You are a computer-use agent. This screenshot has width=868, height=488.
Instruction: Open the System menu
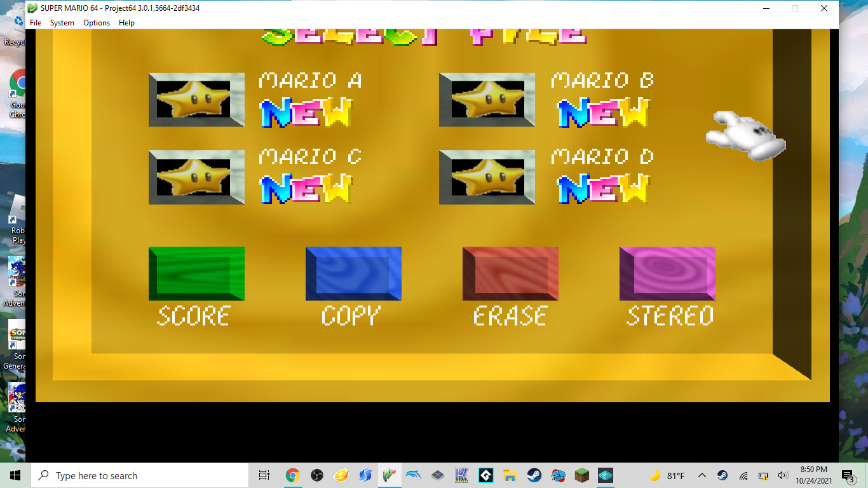pyautogui.click(x=62, y=22)
